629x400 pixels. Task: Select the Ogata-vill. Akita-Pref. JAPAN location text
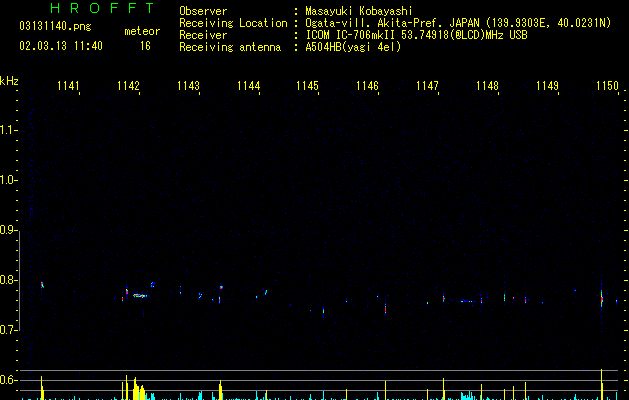(x=458, y=23)
